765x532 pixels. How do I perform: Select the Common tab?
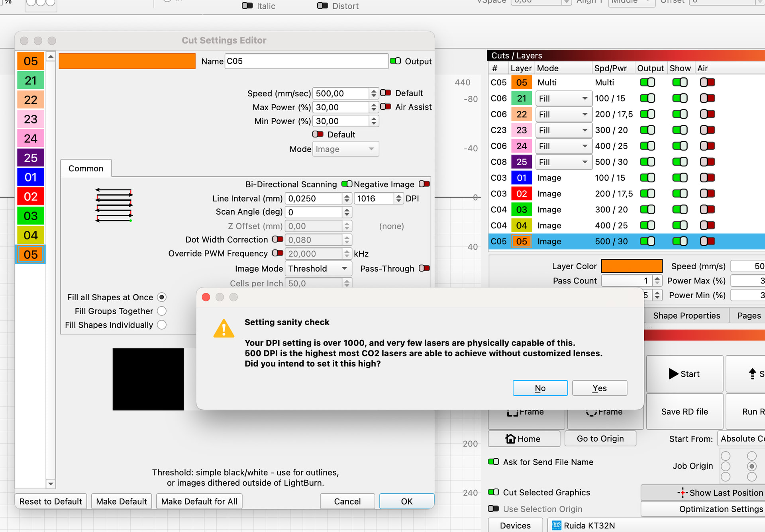(86, 168)
